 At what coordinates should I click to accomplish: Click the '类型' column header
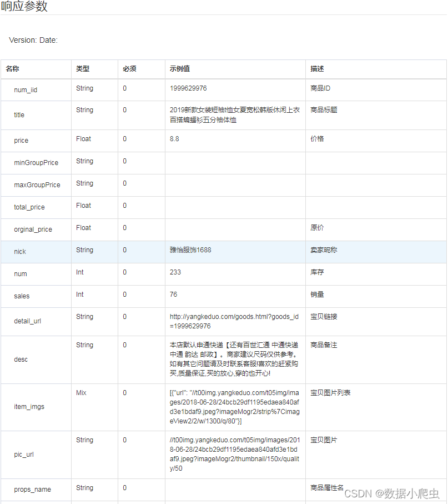point(83,69)
